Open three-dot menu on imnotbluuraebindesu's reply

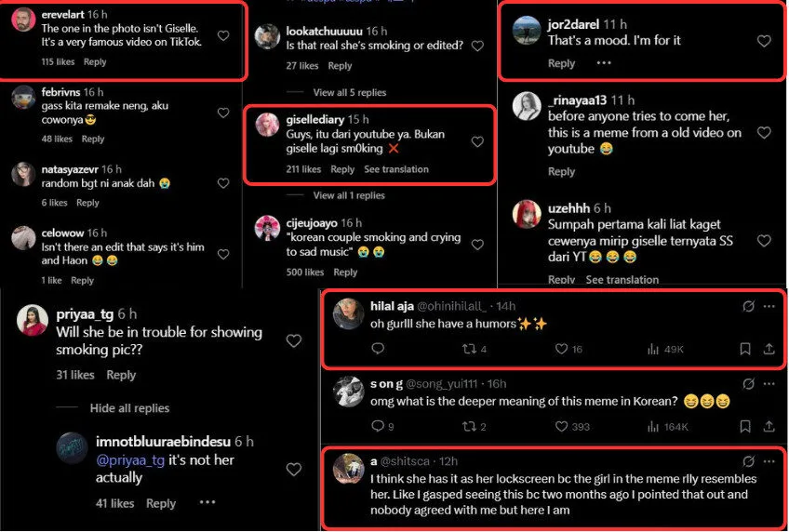point(207,503)
